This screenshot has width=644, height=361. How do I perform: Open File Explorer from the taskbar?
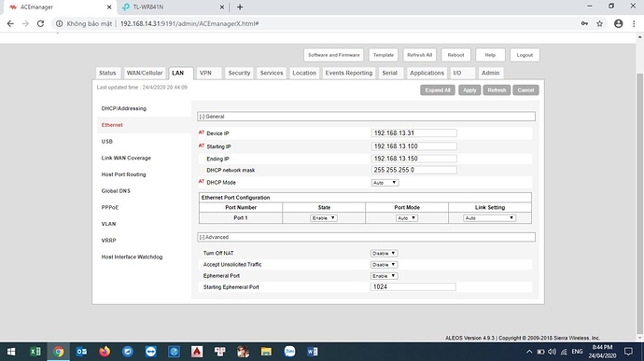point(266,352)
